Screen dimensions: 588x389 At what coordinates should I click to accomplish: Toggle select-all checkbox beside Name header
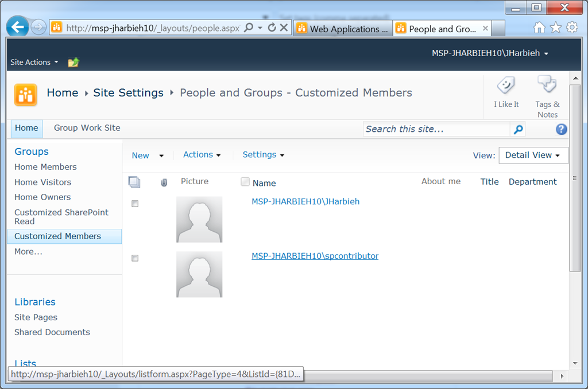click(245, 182)
